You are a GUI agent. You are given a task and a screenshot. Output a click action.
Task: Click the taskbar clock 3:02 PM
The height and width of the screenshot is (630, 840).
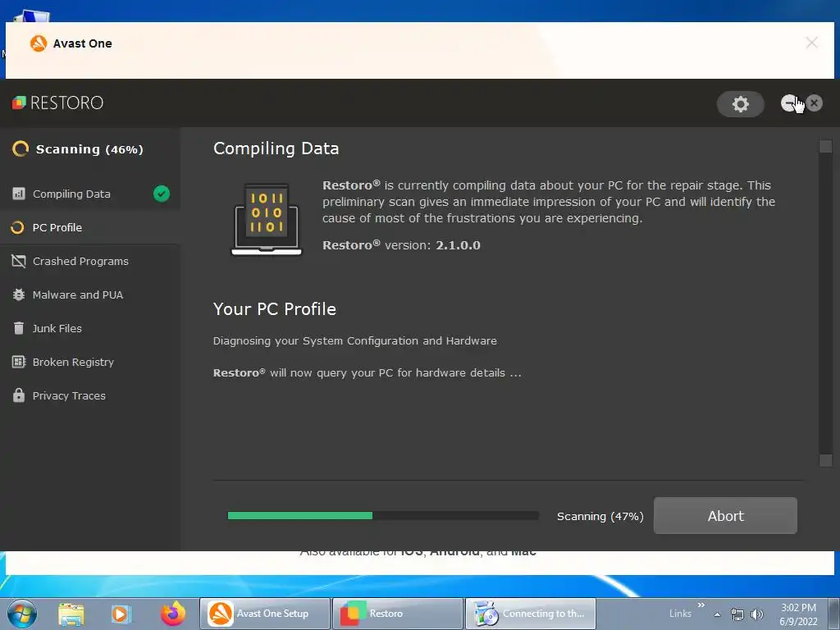coord(798,608)
